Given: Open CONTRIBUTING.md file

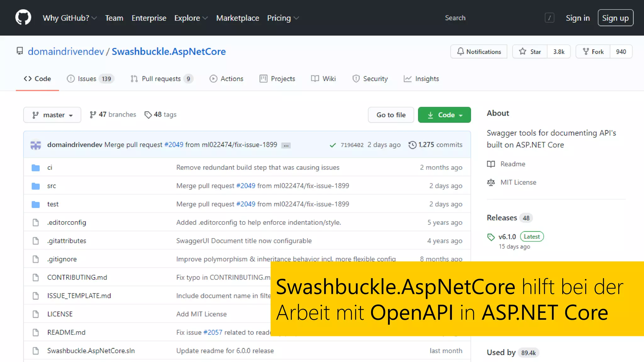Looking at the screenshot, I should 77,277.
